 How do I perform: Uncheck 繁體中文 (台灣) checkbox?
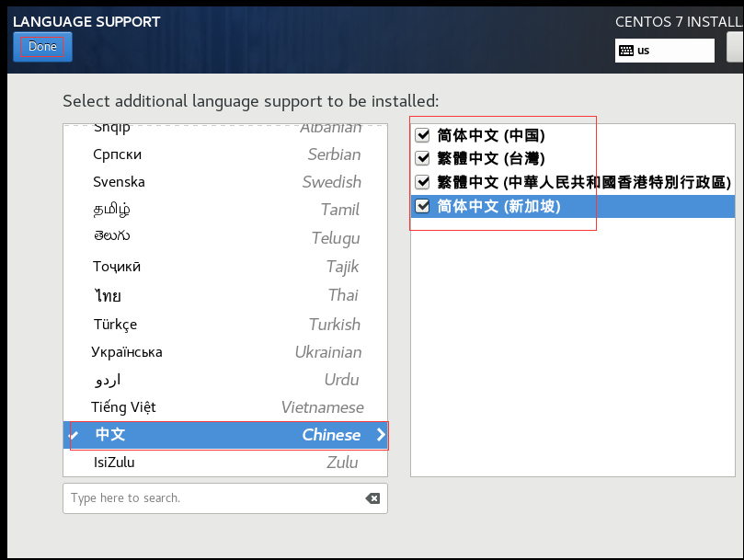click(422, 158)
